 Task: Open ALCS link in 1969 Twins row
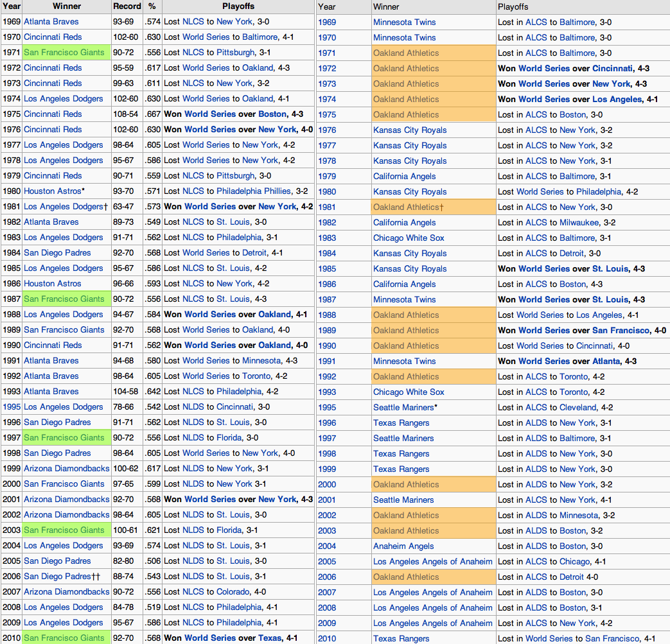click(x=536, y=22)
